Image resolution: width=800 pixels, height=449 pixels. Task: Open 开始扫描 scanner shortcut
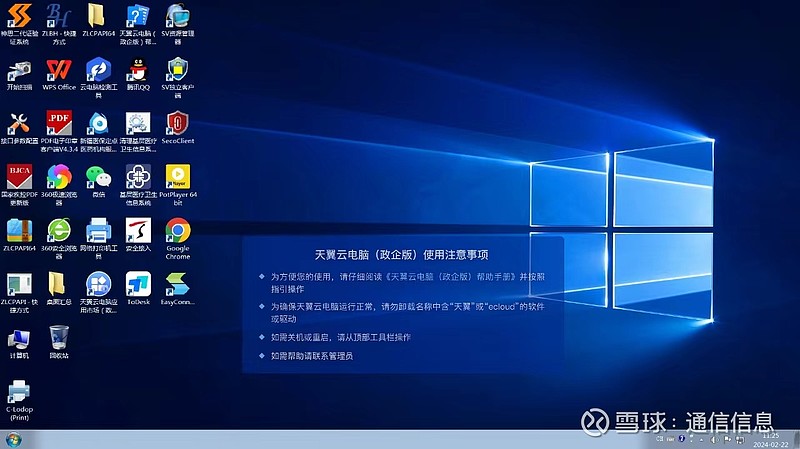click(19, 74)
